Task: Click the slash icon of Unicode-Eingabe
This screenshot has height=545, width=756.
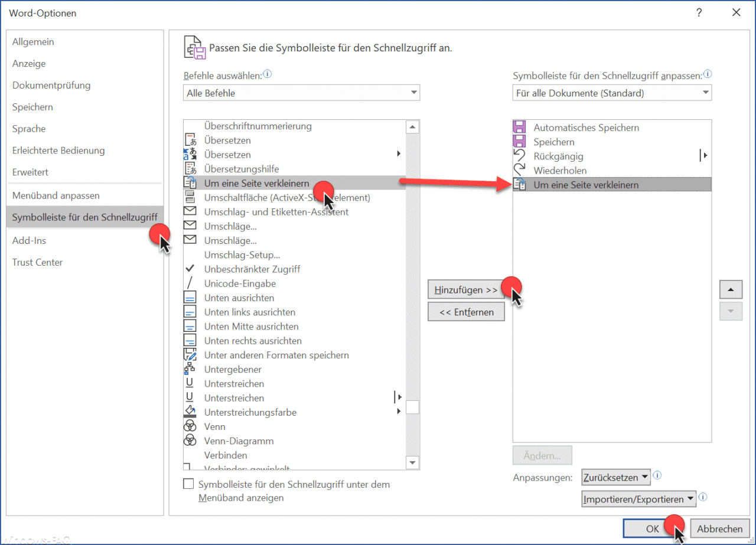Action: click(x=190, y=283)
